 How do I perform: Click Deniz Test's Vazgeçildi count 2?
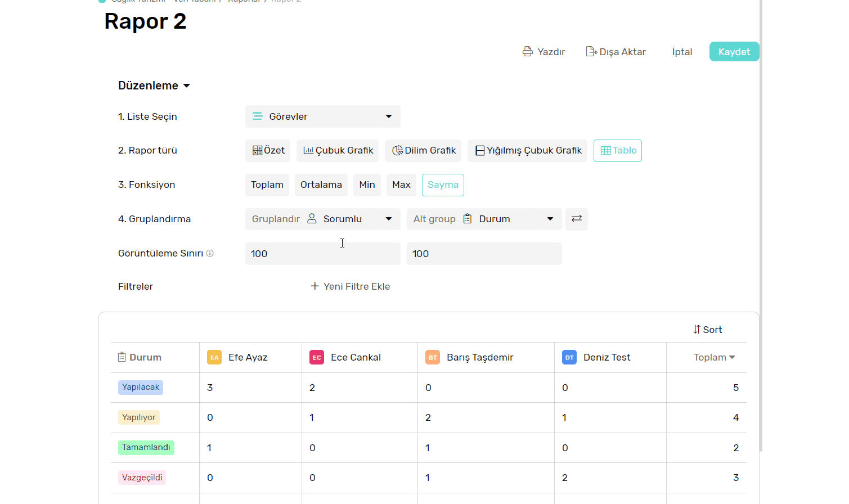tap(565, 478)
